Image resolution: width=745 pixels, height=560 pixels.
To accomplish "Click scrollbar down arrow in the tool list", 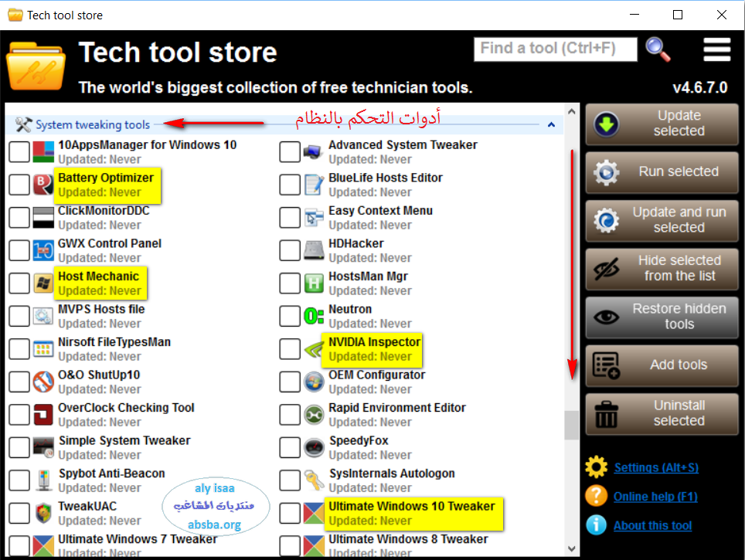I will [x=572, y=549].
